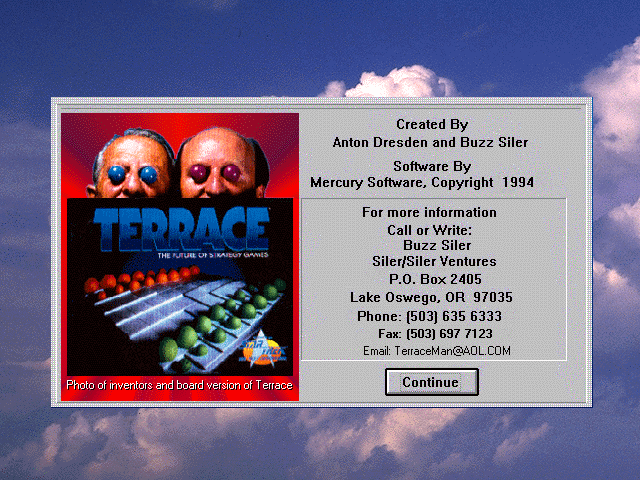This screenshot has height=480, width=640.
Task: Click "Anton Dresden and Buzz Siler" text
Action: click(431, 142)
